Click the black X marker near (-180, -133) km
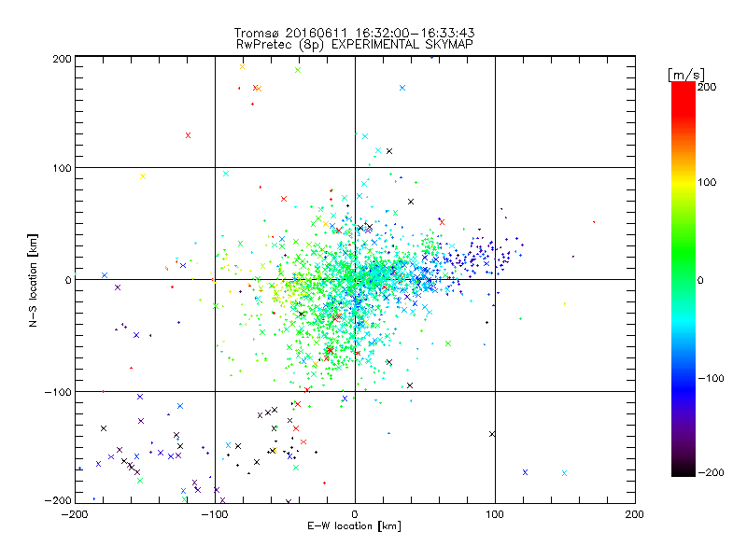Viewport: 747px width, 560px height. click(104, 428)
